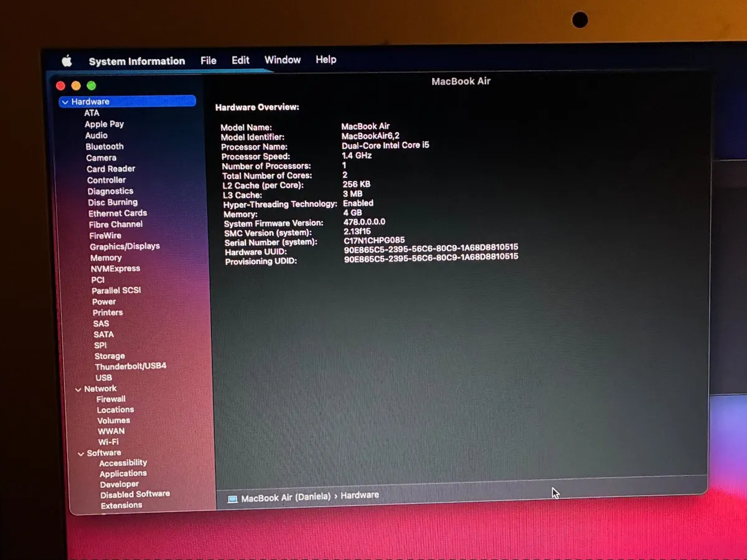Select SPI in the sidebar
The width and height of the screenshot is (747, 560).
tap(100, 345)
